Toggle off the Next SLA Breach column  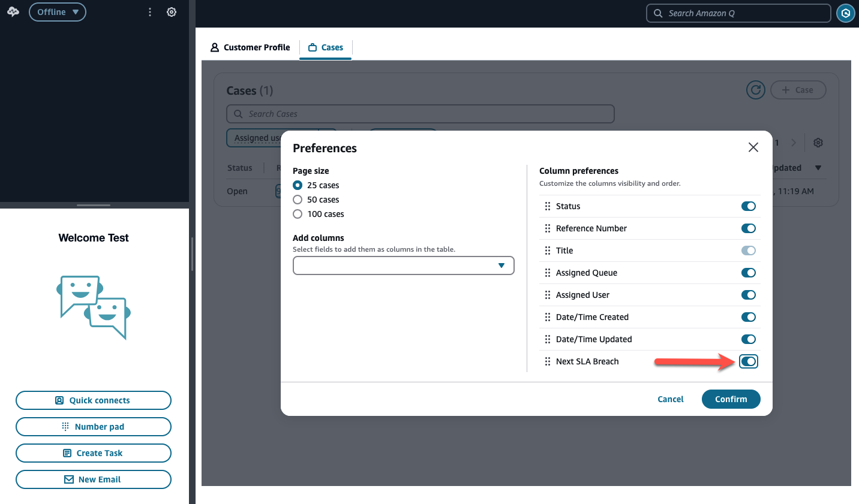click(x=748, y=361)
